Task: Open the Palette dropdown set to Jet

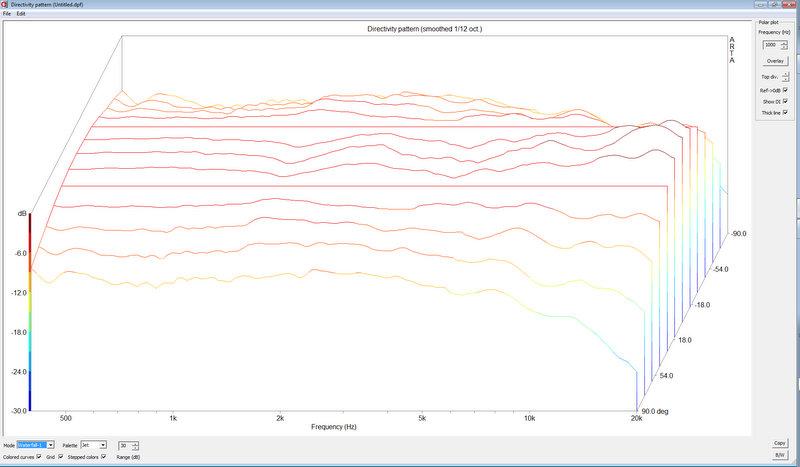Action: 103,444
